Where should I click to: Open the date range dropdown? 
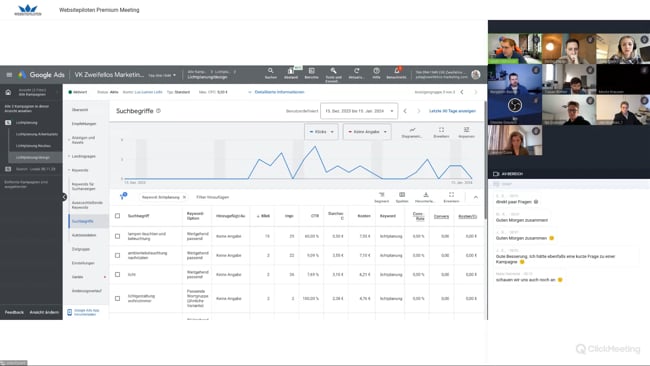(359, 111)
